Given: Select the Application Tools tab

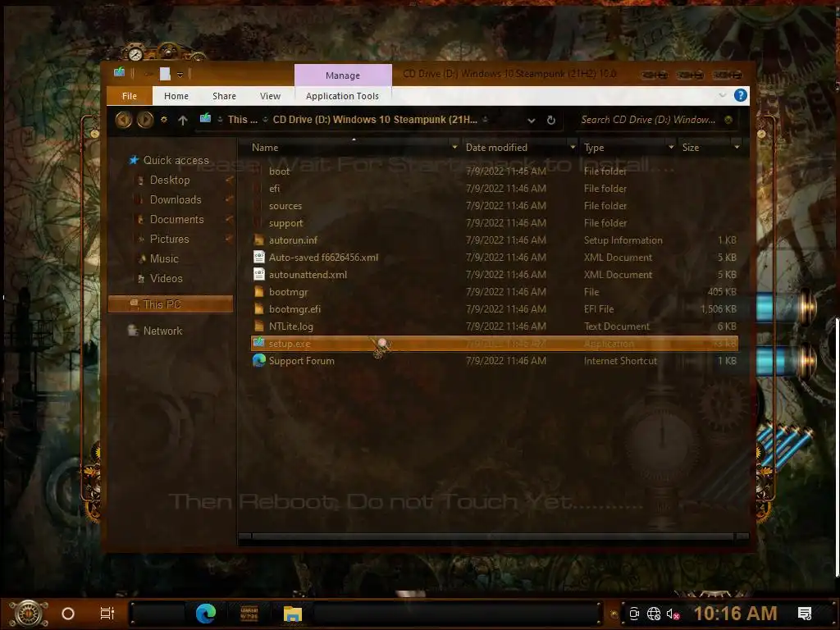Looking at the screenshot, I should point(342,96).
